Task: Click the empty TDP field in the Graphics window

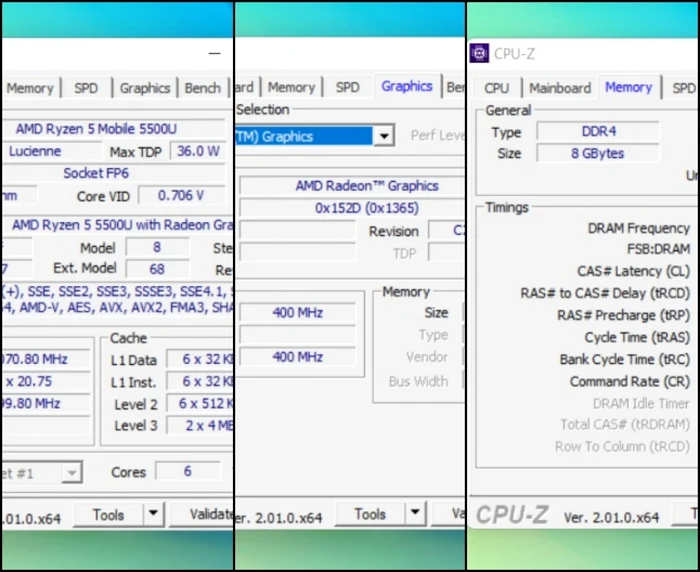Action: click(x=446, y=253)
